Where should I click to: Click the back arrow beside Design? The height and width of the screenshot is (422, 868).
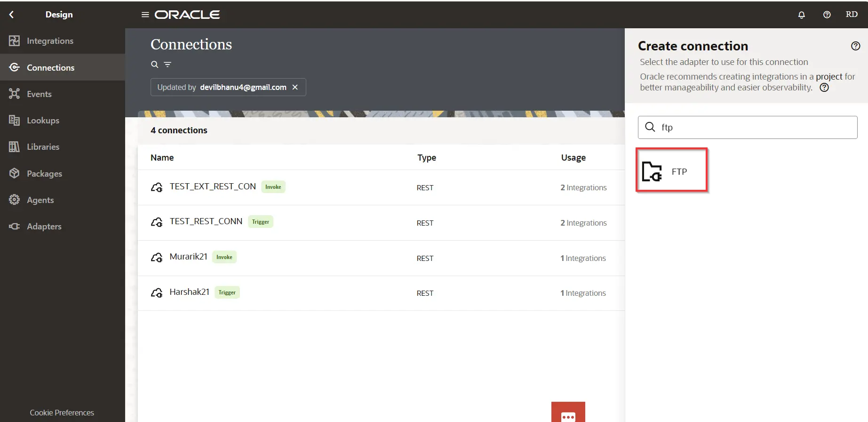(x=12, y=15)
